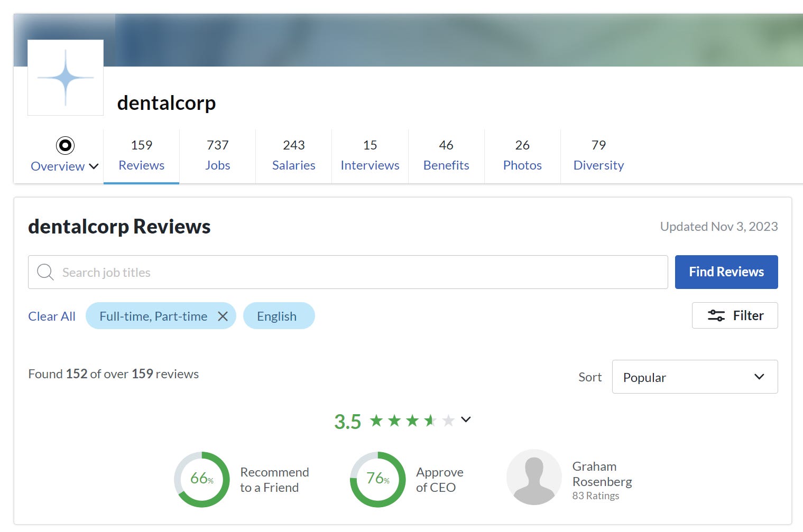Expand the Overview dropdown chevron

(94, 166)
